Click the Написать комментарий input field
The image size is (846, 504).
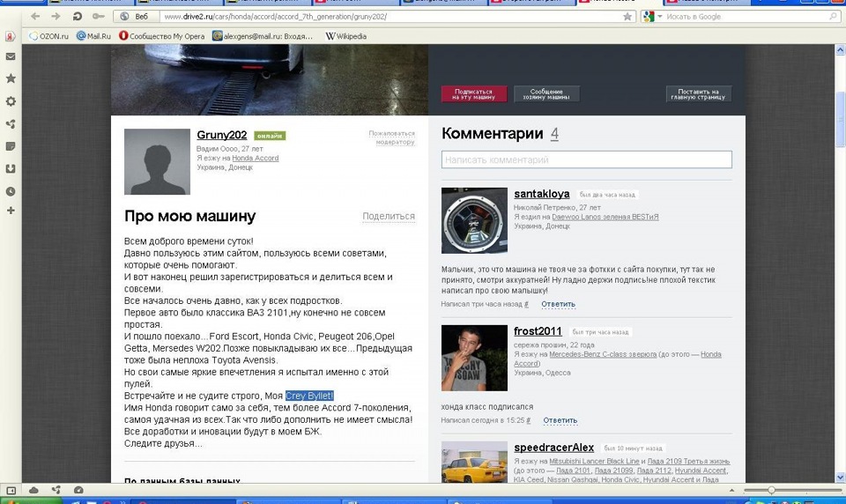587,159
